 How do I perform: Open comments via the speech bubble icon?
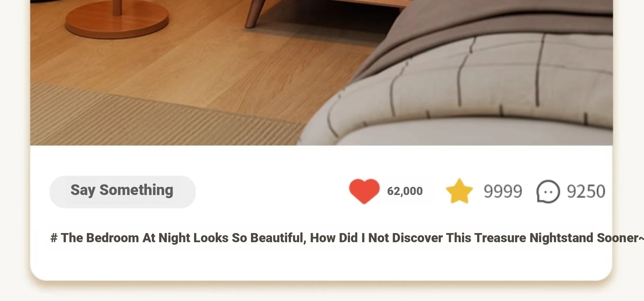pyautogui.click(x=548, y=191)
